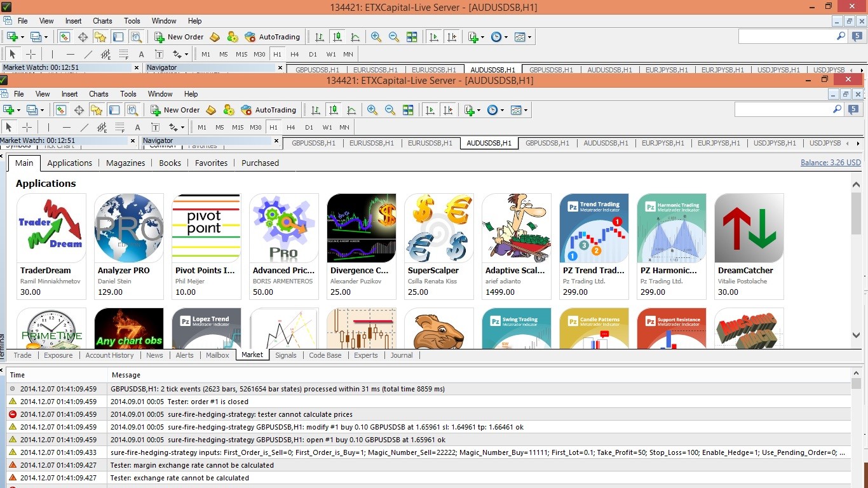The image size is (868, 488).
Task: Click the New Order button in front window
Action: click(x=176, y=110)
